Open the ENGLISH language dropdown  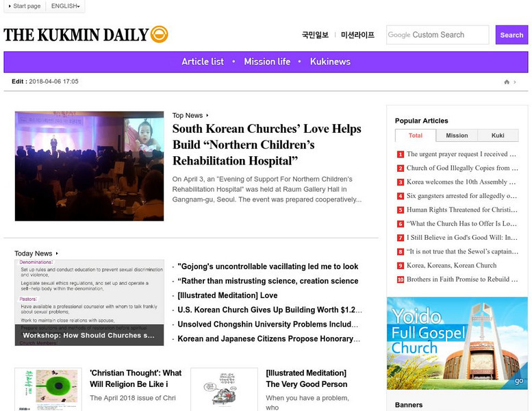(65, 6)
